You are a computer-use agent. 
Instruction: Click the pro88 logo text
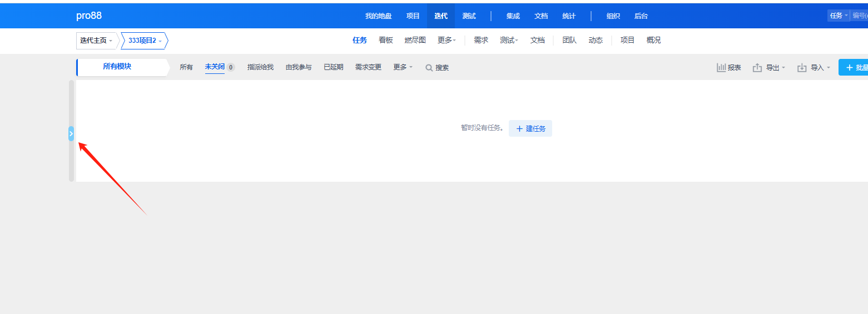coord(89,16)
